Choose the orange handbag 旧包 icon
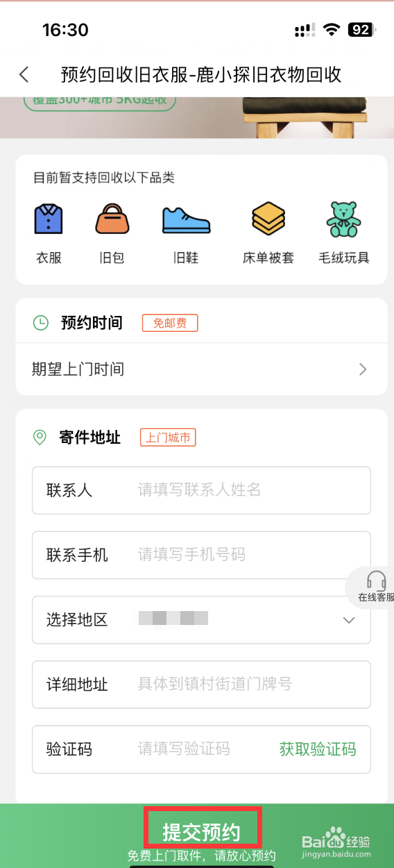Screen dimensions: 394x868 (112, 219)
